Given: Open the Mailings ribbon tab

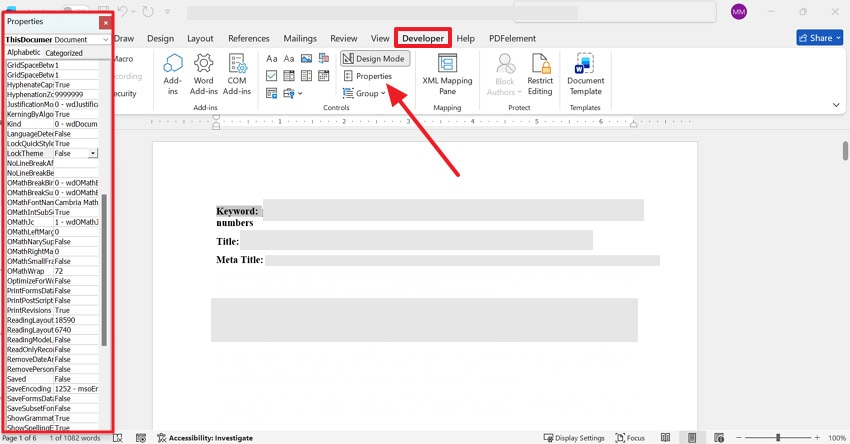Looking at the screenshot, I should [300, 38].
